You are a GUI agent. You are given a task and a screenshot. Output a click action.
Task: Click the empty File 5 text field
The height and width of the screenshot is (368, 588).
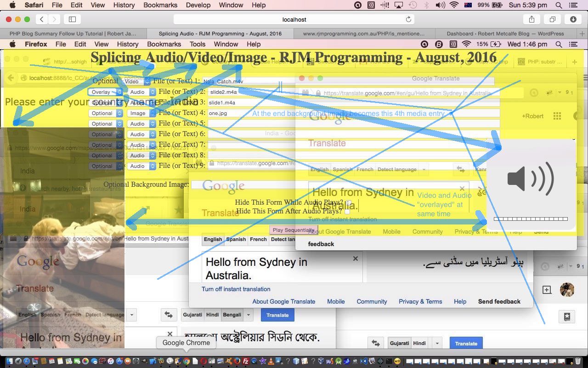[x=354, y=124]
